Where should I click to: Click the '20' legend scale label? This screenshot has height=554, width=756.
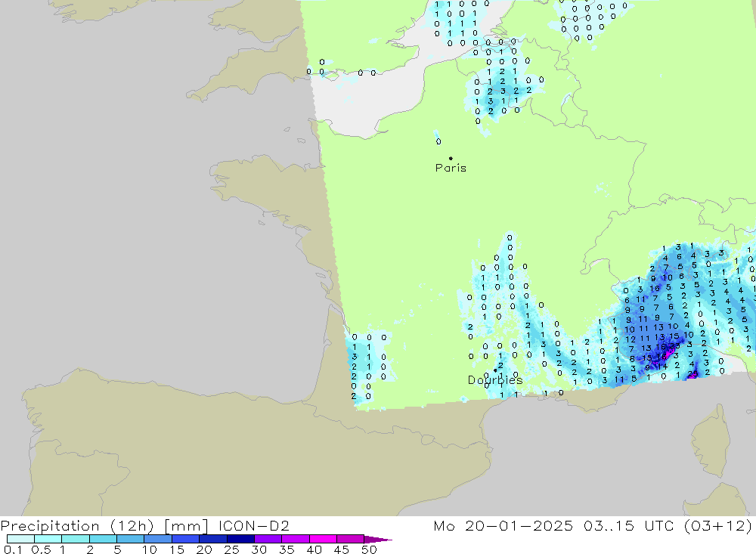[x=204, y=549]
